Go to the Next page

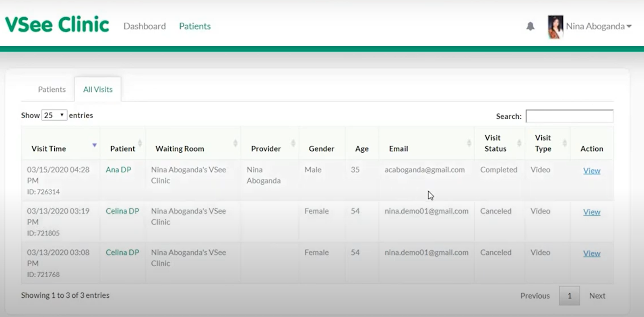click(x=597, y=296)
